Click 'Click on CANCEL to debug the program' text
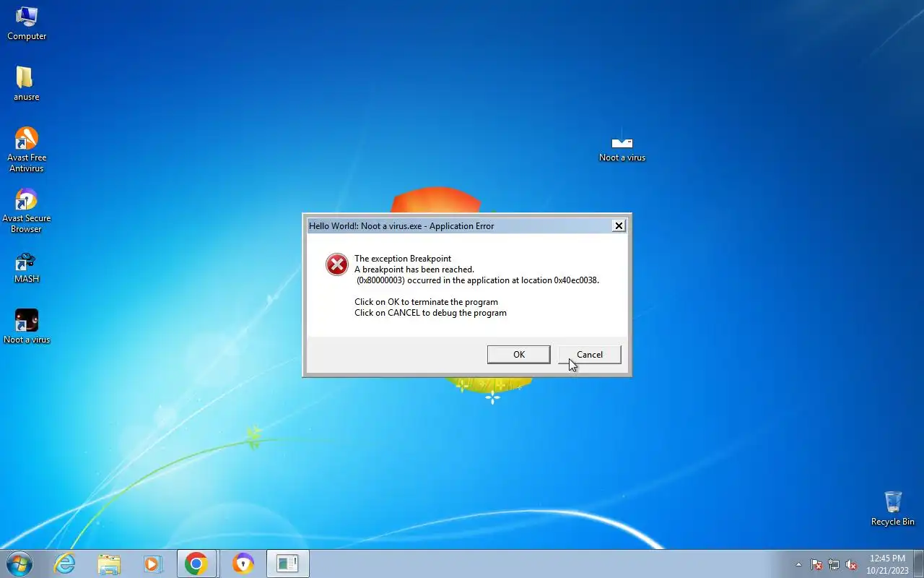Screen dimensions: 924x578 [430, 313]
